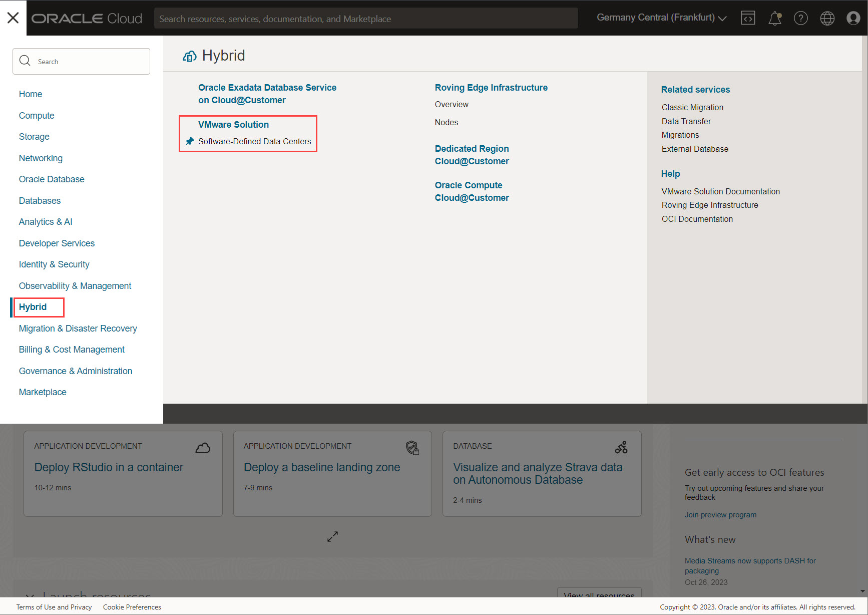
Task: Open Classic Migration related service
Action: coord(692,107)
